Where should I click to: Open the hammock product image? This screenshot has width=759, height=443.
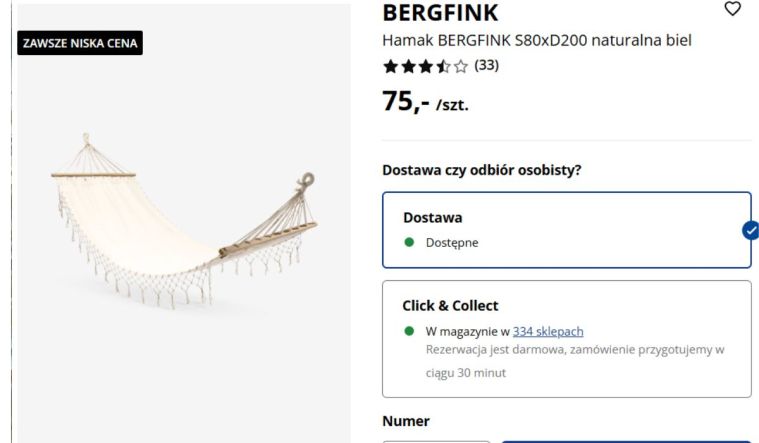click(x=184, y=230)
